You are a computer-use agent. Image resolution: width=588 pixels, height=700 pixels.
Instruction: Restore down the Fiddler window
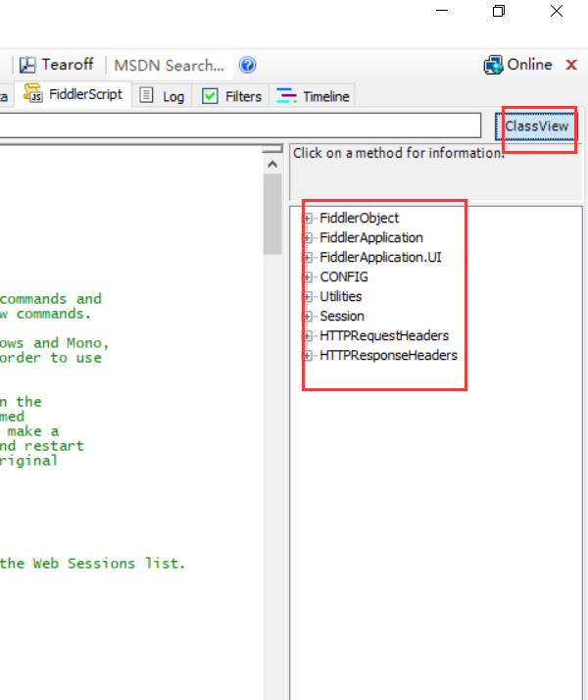pos(499,10)
